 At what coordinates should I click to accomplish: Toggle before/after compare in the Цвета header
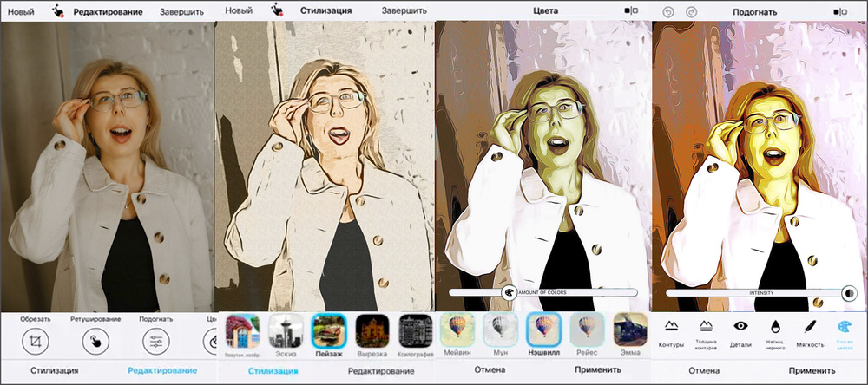(632, 12)
